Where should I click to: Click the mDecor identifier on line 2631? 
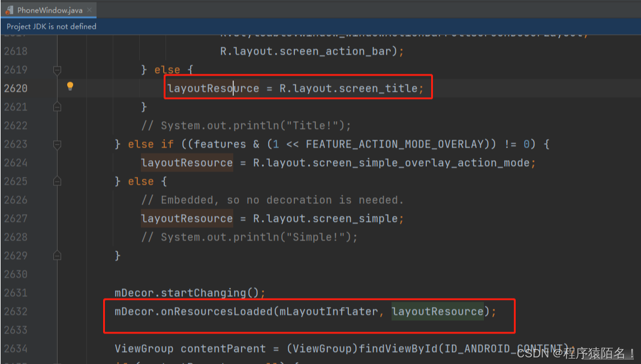[x=132, y=293]
